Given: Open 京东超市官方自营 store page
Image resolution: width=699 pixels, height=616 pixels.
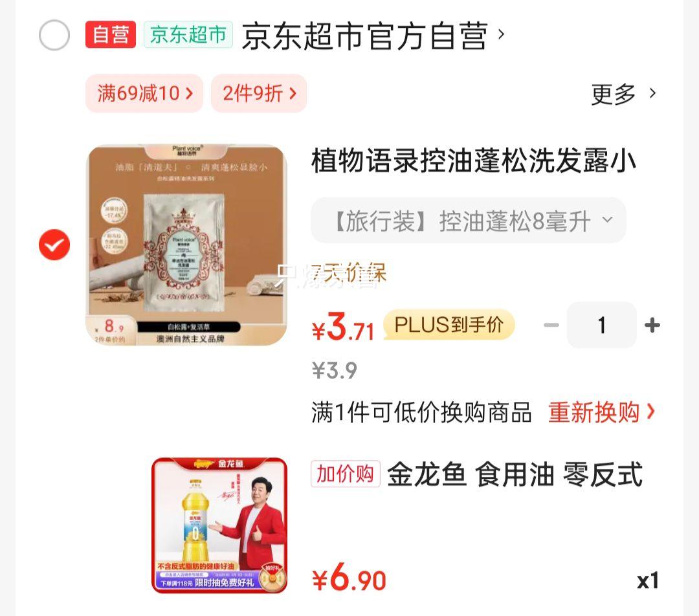Looking at the screenshot, I should (x=373, y=36).
